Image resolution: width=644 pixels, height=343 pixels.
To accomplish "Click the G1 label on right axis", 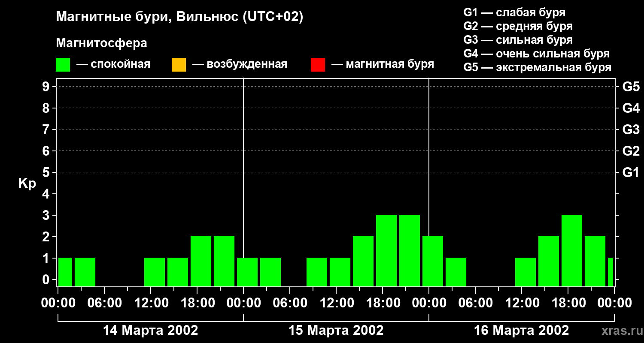I will [x=631, y=172].
